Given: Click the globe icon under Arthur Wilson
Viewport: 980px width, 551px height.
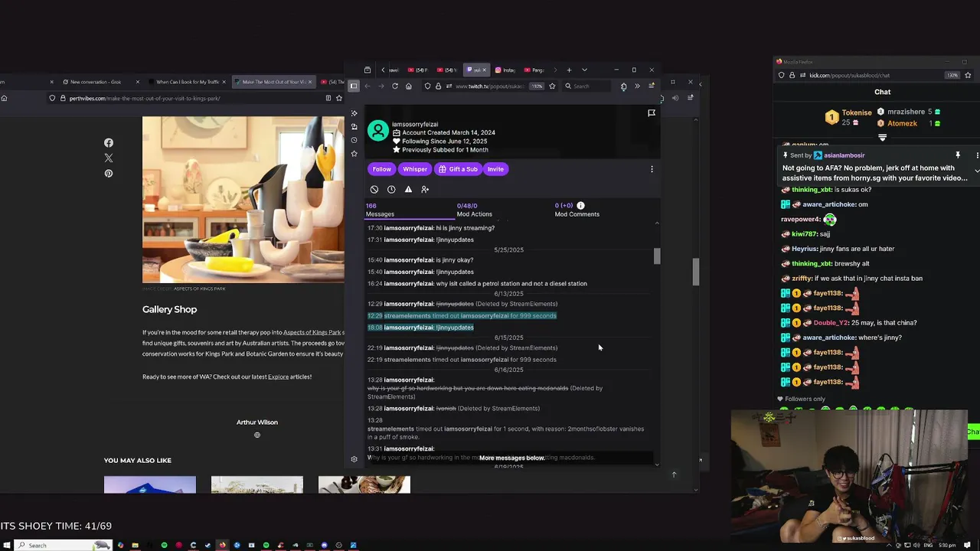Looking at the screenshot, I should [257, 435].
